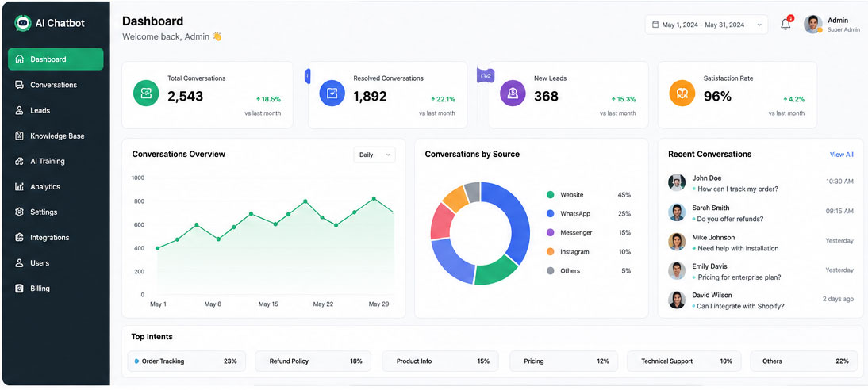Open 'How can I track my order?' conversation
This screenshot has width=868, height=390.
[x=738, y=189]
